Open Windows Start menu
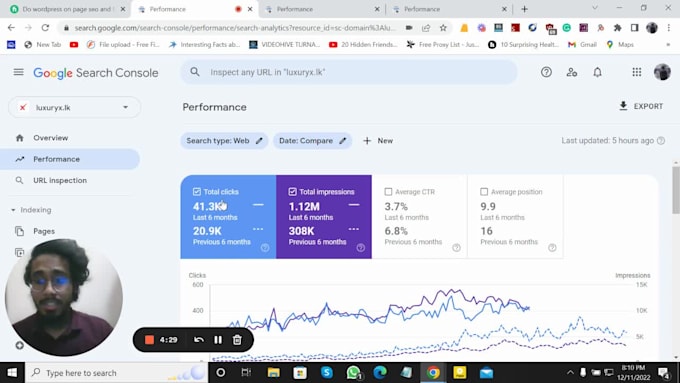 tap(12, 372)
